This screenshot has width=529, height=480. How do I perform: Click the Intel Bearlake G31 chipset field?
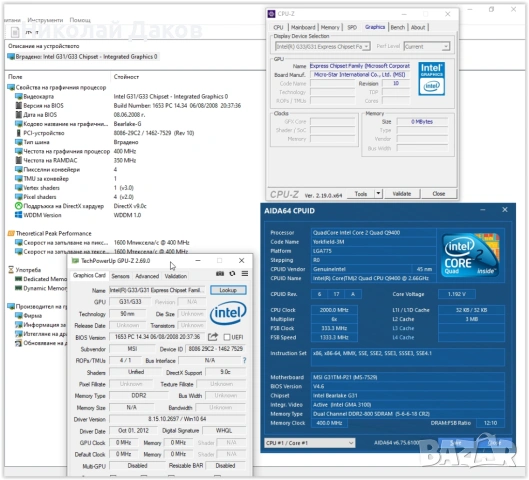coord(407,395)
